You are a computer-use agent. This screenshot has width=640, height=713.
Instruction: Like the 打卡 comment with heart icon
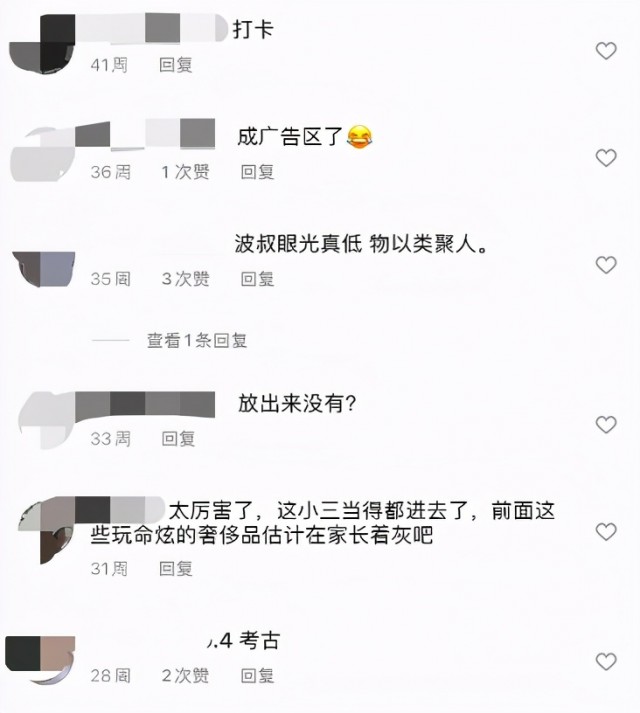tap(606, 50)
